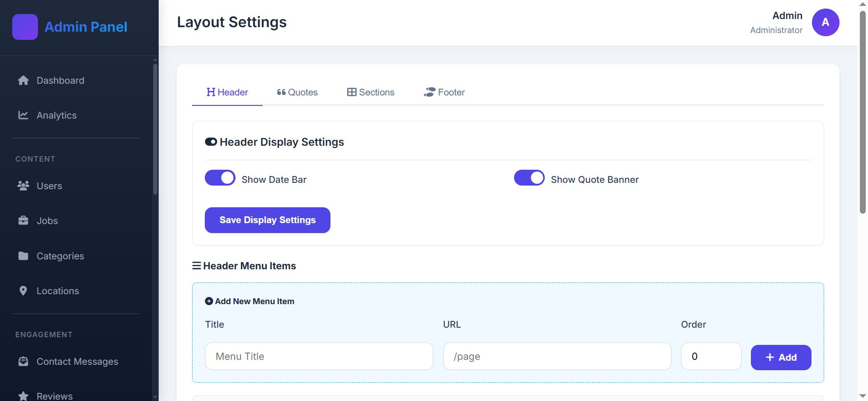Click the Add menu item button
Image resolution: width=868 pixels, height=401 pixels.
(x=781, y=358)
